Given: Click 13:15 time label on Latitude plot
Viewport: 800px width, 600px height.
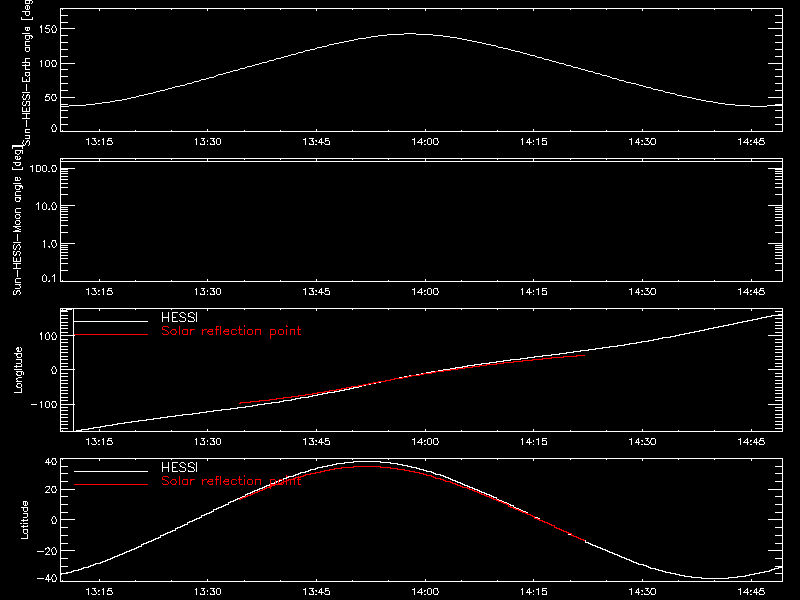Looking at the screenshot, I should [x=99, y=591].
